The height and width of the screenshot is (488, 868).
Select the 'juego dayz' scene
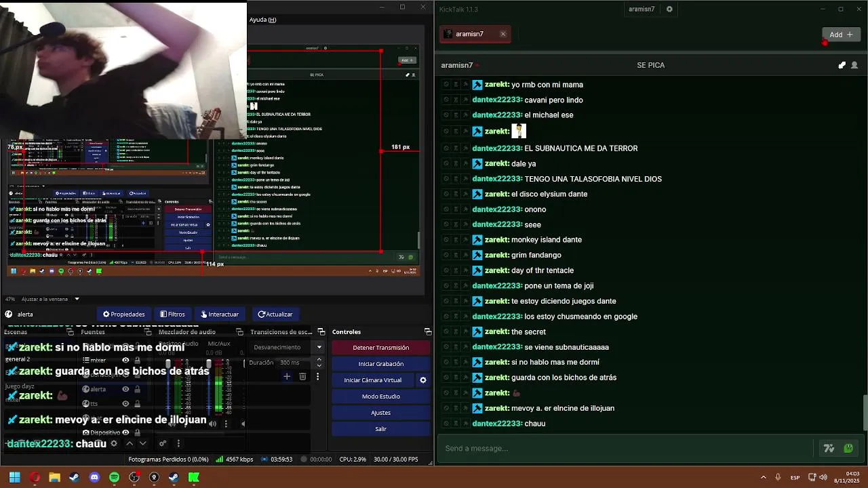click(20, 386)
